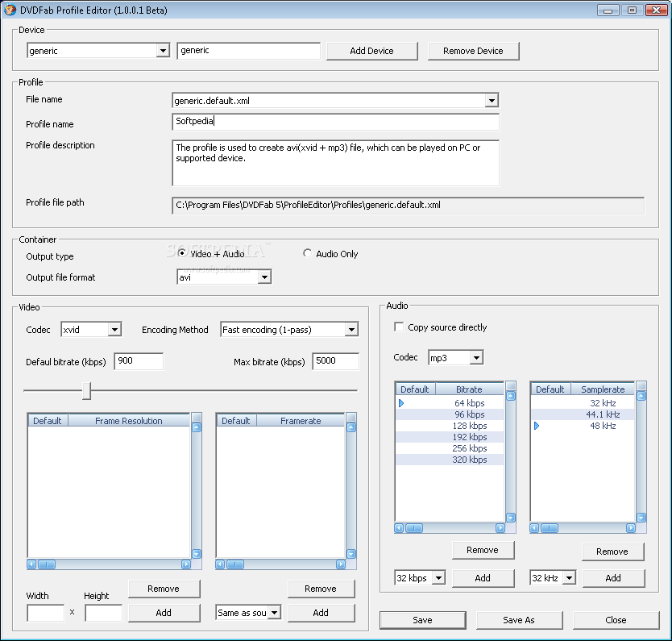Click the Add Device button
672x641 pixels.
pyautogui.click(x=371, y=51)
